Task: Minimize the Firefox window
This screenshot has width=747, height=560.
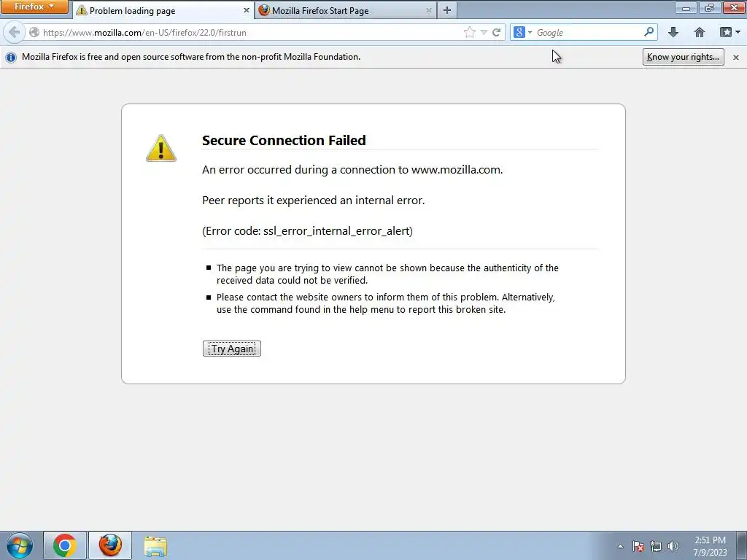Action: coord(686,7)
